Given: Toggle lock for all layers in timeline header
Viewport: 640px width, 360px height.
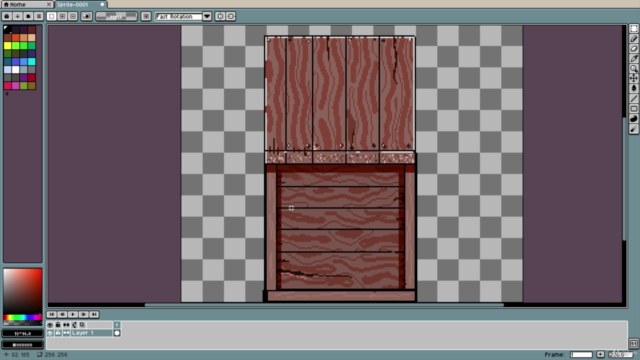Looking at the screenshot, I should tap(58, 325).
